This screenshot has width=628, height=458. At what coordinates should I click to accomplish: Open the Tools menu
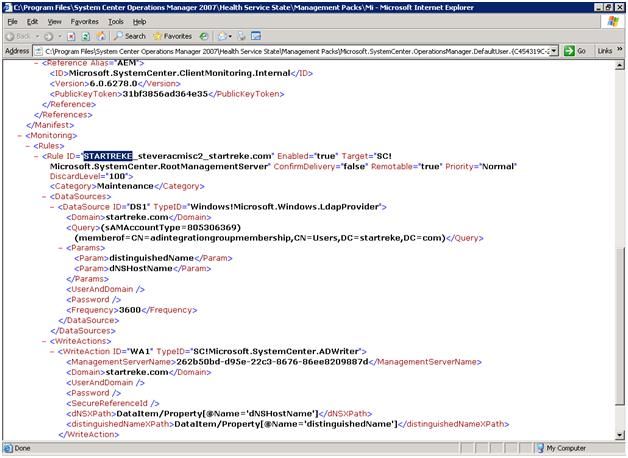116,22
